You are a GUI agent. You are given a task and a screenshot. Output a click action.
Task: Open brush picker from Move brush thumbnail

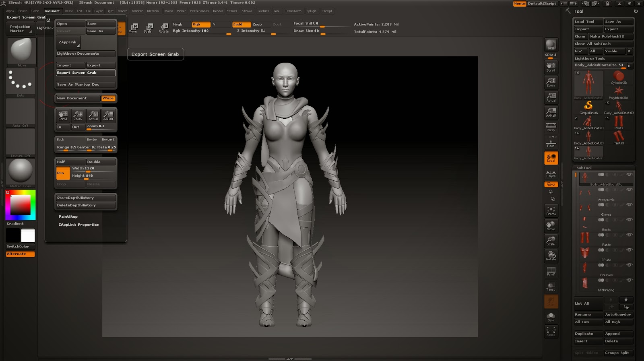21,52
